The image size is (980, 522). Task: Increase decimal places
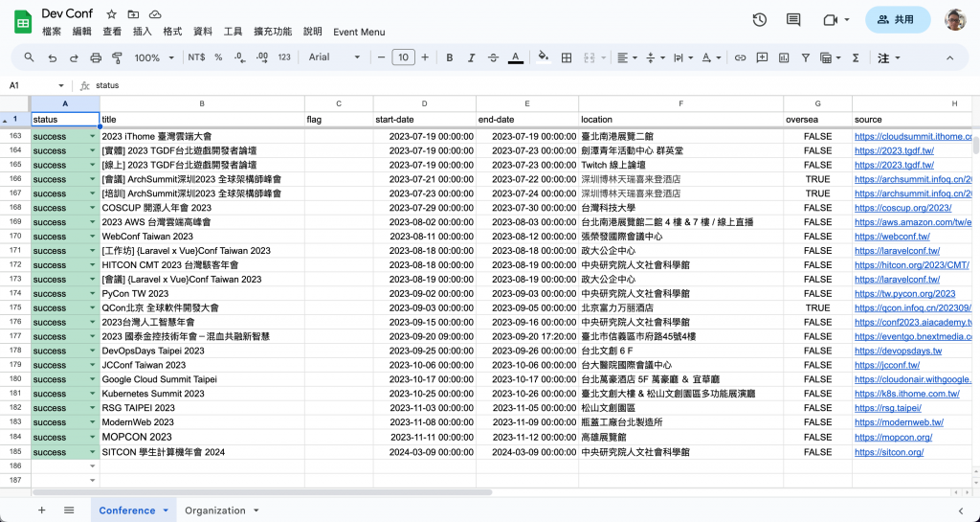pos(262,57)
